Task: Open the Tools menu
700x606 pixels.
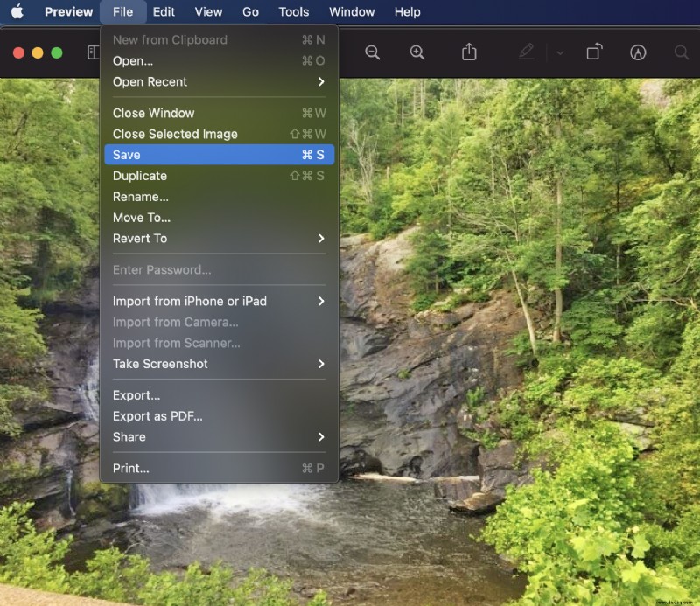Action: 294,12
